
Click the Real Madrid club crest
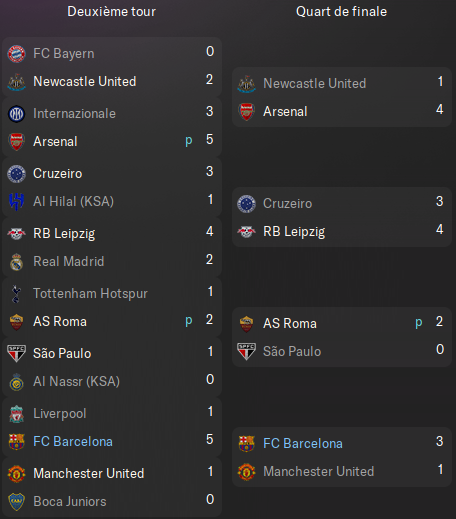pyautogui.click(x=16, y=262)
